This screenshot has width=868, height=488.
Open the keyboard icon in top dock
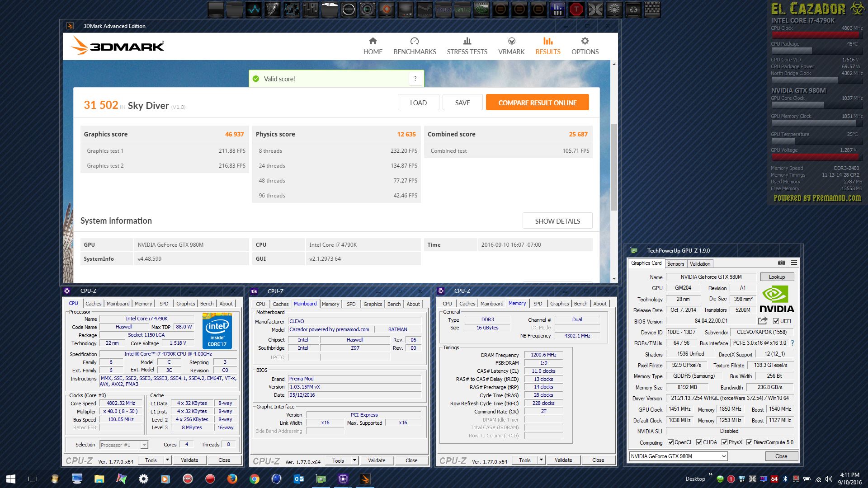652,9
